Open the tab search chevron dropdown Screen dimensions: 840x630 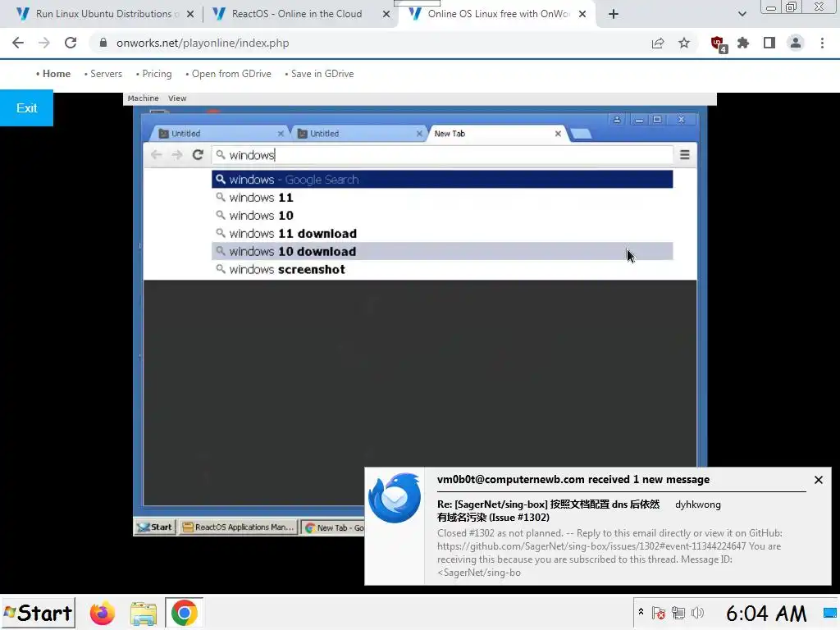point(742,14)
